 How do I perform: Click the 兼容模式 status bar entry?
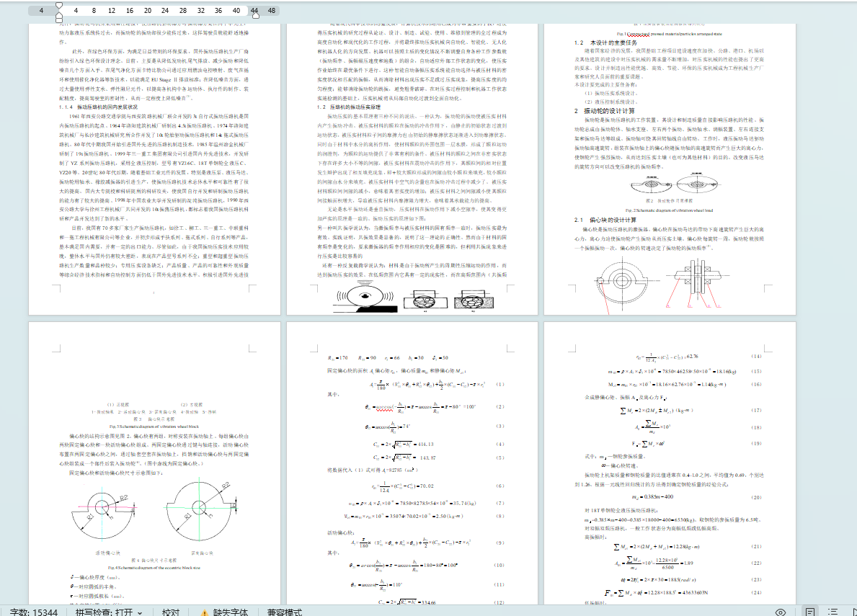[284, 612]
